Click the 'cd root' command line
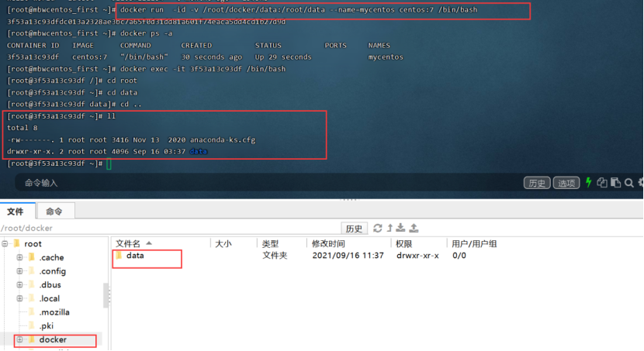 click(122, 81)
